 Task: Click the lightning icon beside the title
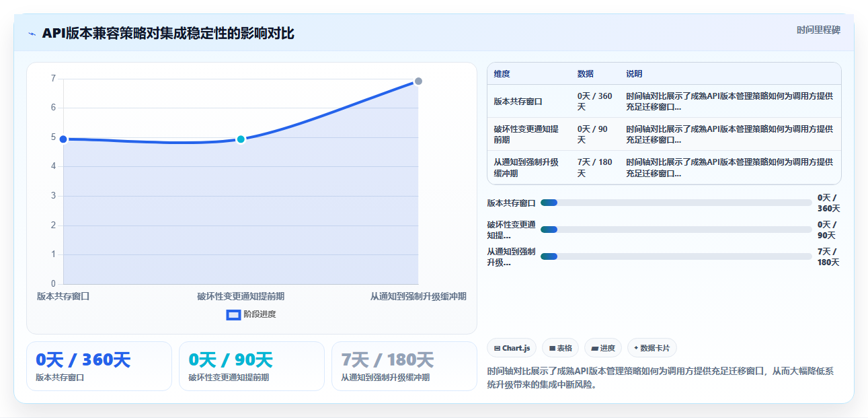tap(32, 34)
